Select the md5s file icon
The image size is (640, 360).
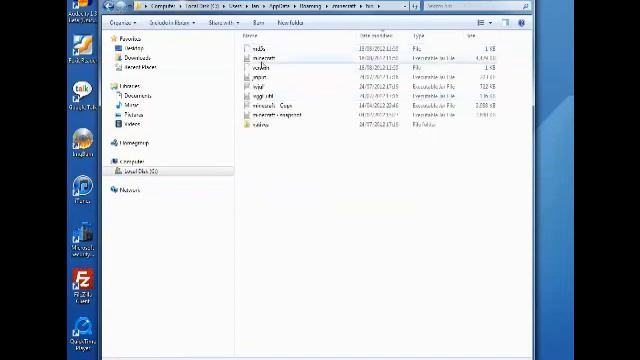pos(247,49)
